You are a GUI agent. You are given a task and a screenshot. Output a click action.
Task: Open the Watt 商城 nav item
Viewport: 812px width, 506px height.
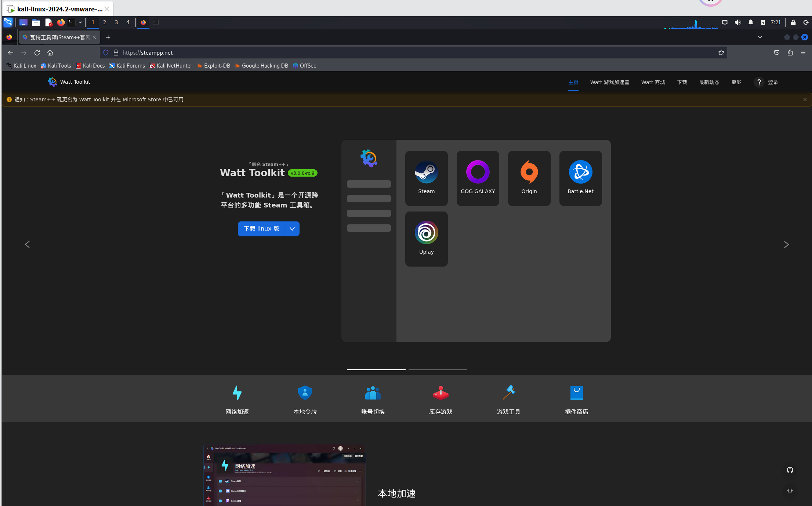653,82
